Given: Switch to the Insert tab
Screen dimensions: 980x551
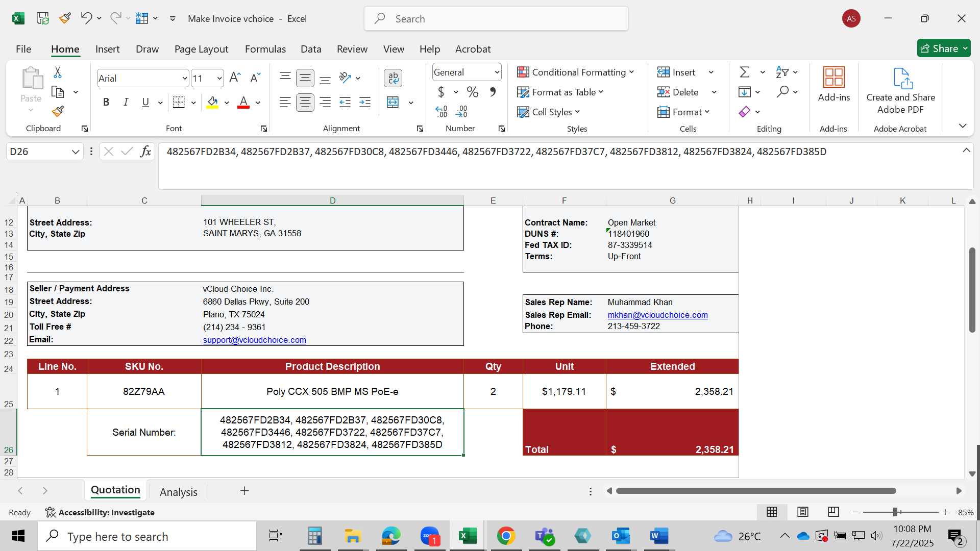Looking at the screenshot, I should coord(107,49).
